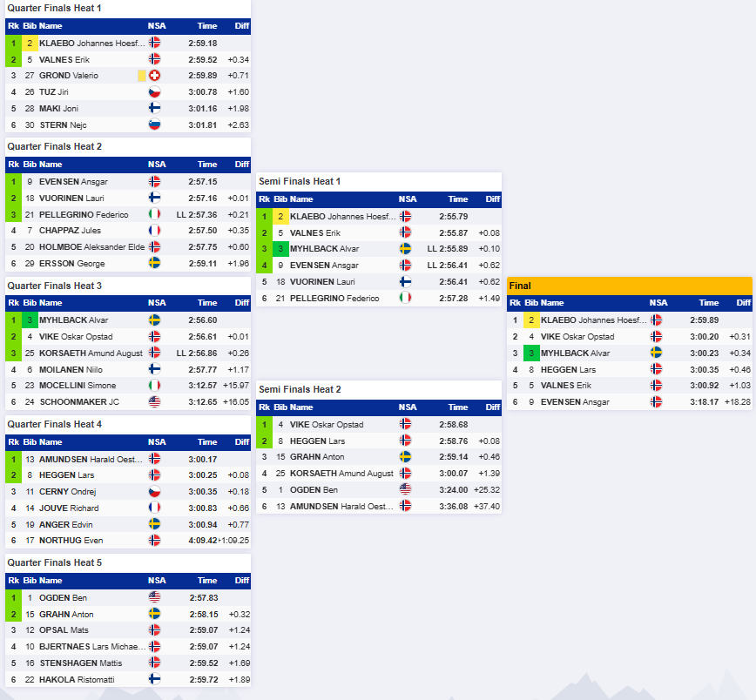Select the Slovenian flag in STERN Nejc's row

155,125
